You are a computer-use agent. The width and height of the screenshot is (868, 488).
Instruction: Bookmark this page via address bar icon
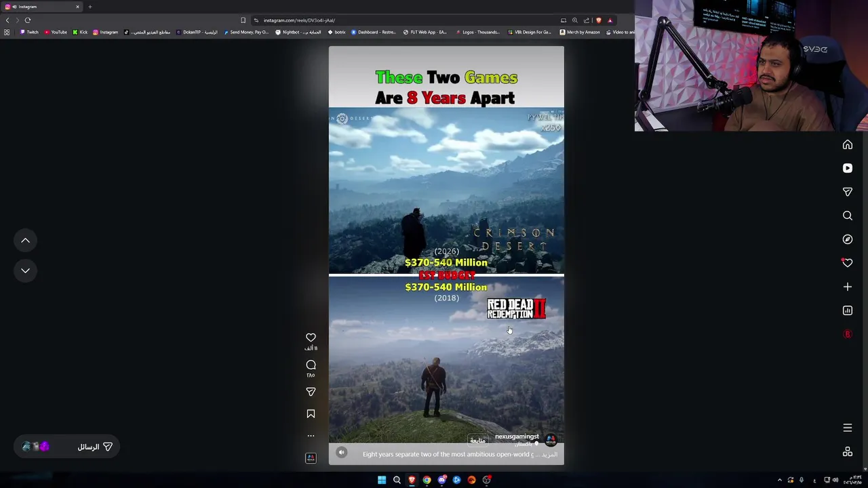(243, 20)
